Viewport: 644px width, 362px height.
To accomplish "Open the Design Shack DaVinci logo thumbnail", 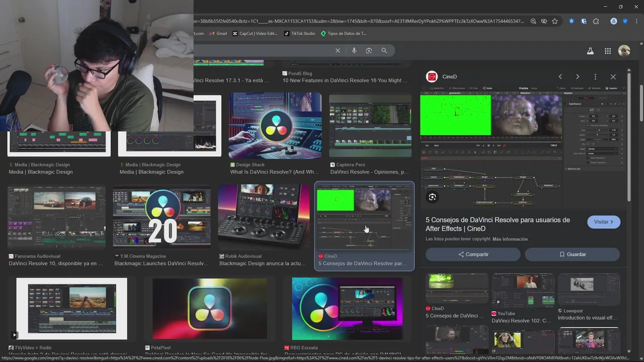I will click(x=275, y=125).
